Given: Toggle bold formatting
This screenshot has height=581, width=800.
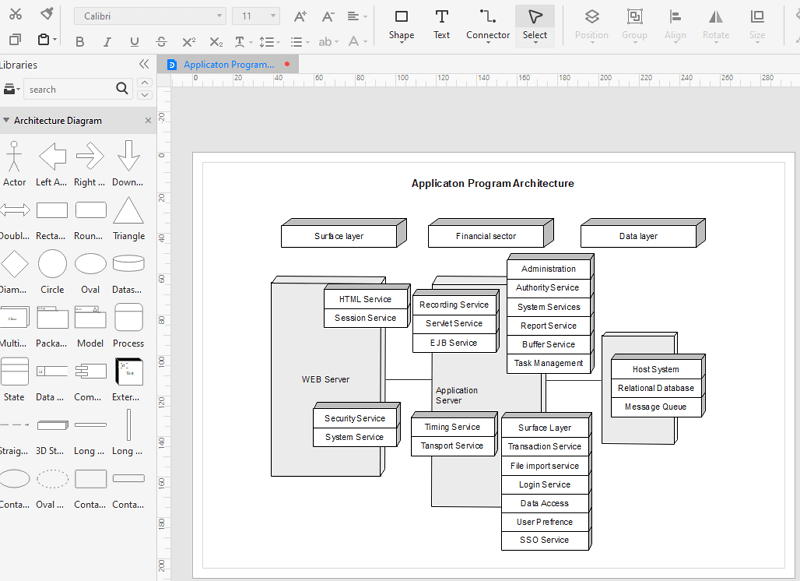Looking at the screenshot, I should pyautogui.click(x=79, y=43).
